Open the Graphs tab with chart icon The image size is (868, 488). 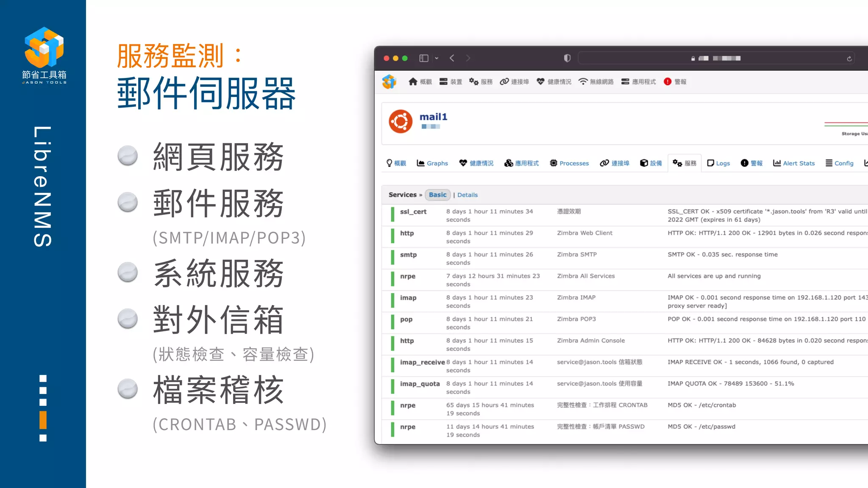point(432,163)
